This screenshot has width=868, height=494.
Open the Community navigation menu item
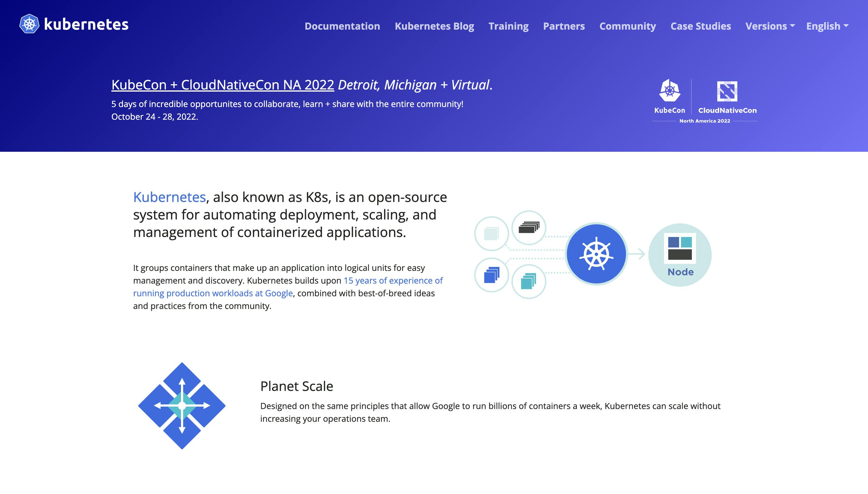[x=627, y=26]
